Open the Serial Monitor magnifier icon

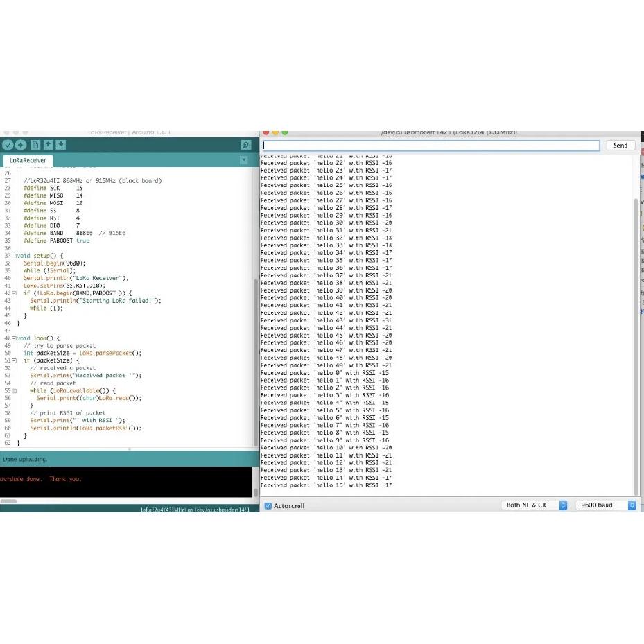[245, 145]
